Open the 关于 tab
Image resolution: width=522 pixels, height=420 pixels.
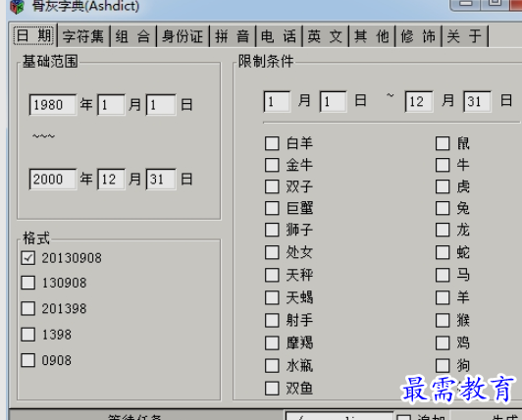[464, 36]
